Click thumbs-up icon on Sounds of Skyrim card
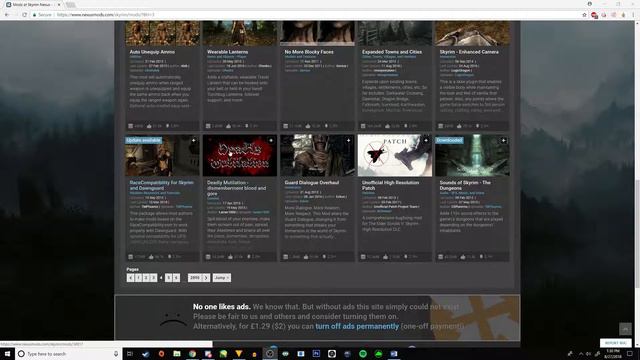 (x=463, y=257)
